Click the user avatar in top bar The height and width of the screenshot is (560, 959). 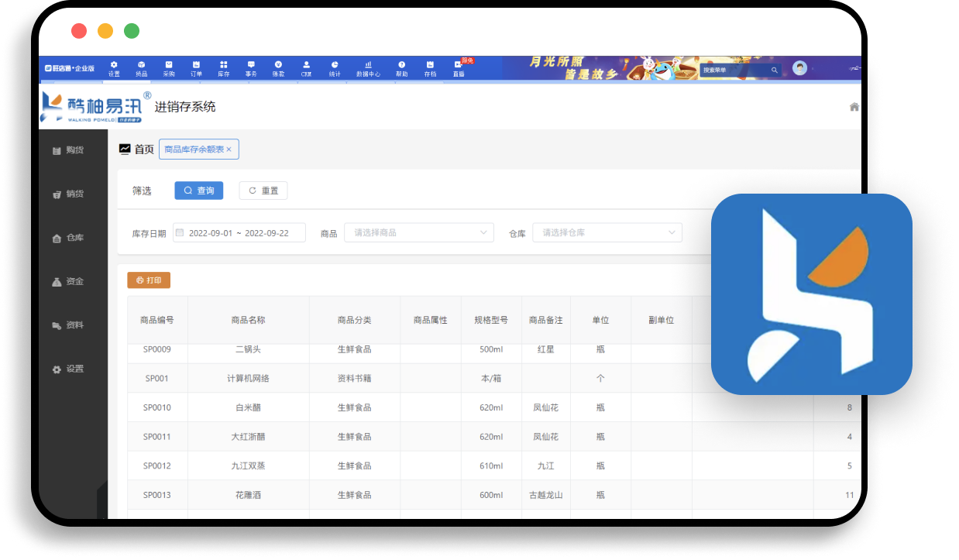point(799,68)
